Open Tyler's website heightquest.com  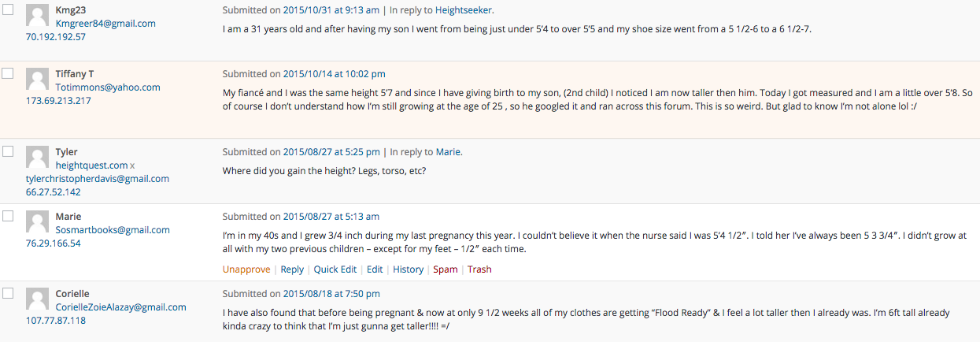point(91,165)
